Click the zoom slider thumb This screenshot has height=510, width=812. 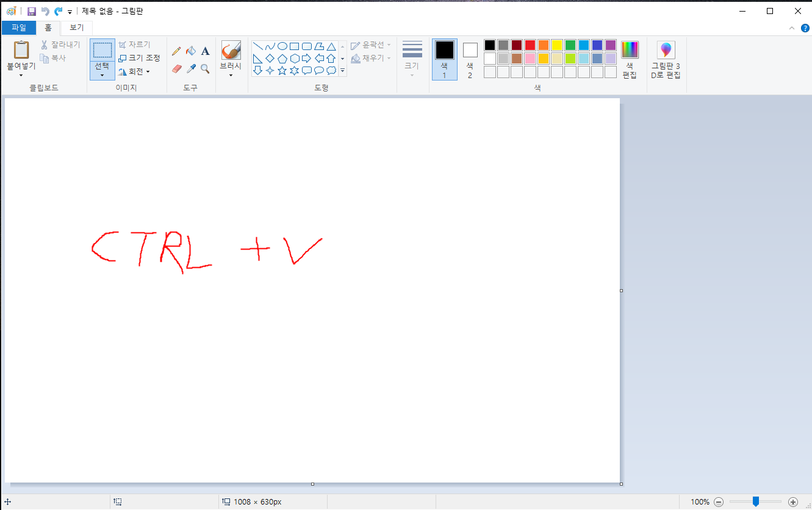[x=756, y=501]
